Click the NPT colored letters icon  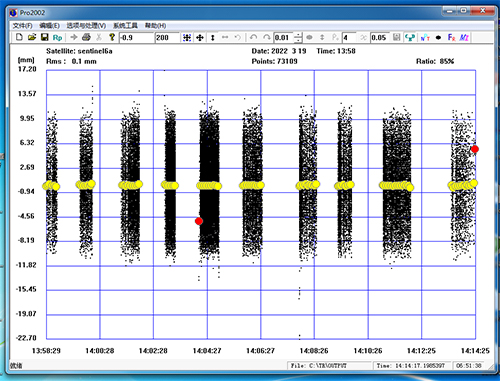coord(425,38)
